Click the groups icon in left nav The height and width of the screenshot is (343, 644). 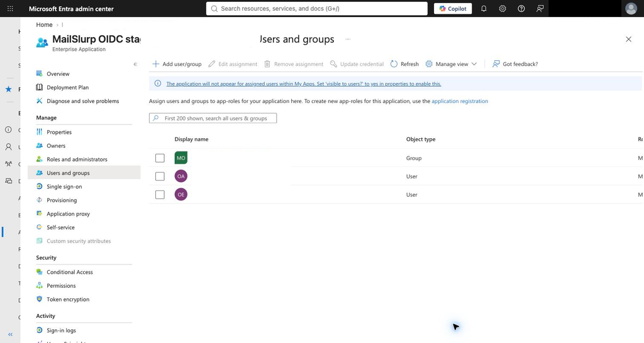[8, 164]
